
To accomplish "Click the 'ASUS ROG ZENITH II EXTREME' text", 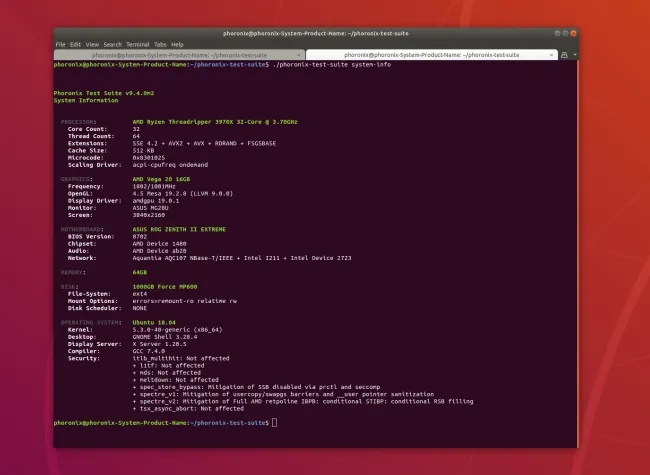I will [179, 229].
